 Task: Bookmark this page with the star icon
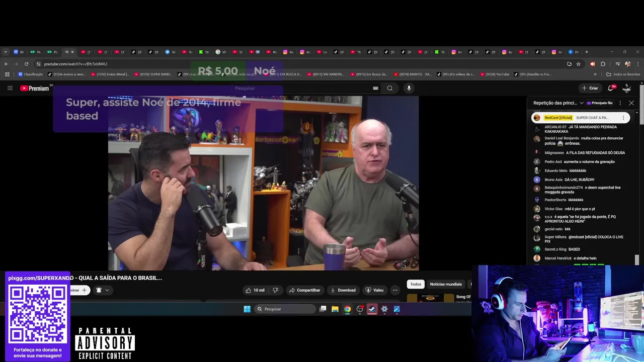[579, 64]
